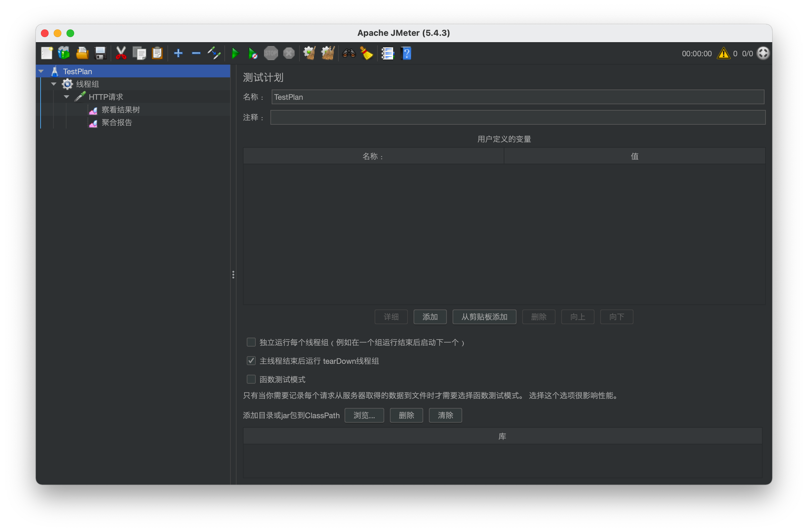808x532 pixels.
Task: Click the Open file icon
Action: point(82,53)
